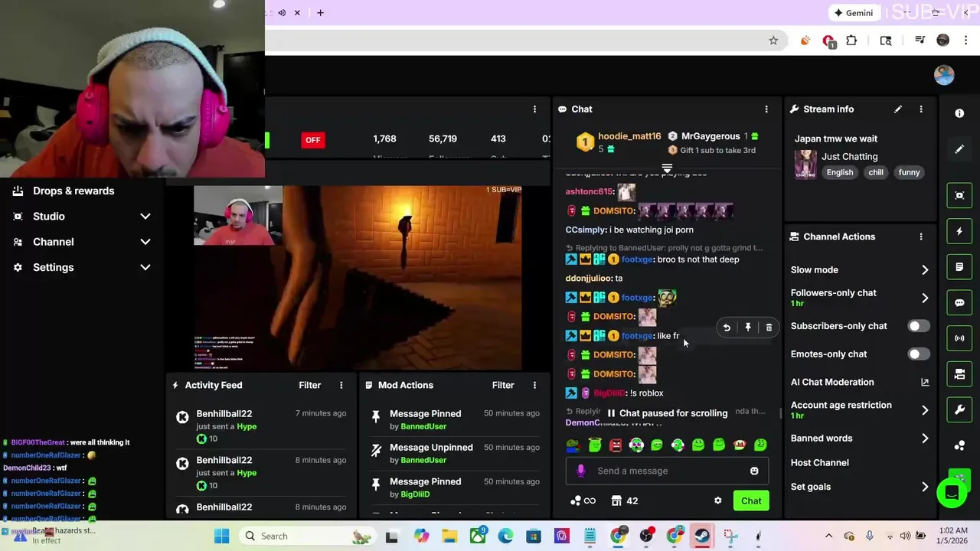Open Chrome three-dot menu
The height and width of the screenshot is (551, 980).
(965, 41)
